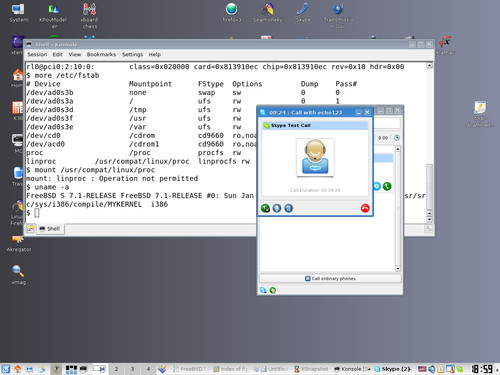
Task: Activate the KSnapshot taskbar entry
Action: (x=312, y=369)
